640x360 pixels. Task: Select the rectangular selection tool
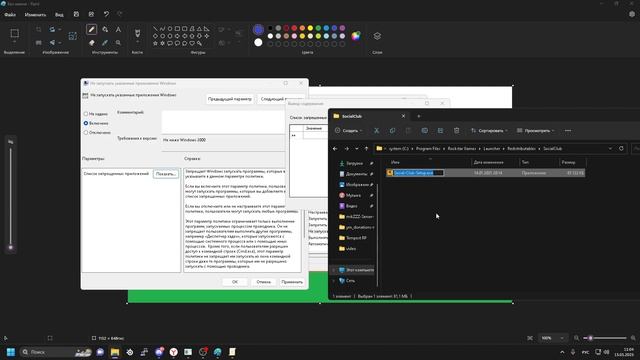pos(14,33)
